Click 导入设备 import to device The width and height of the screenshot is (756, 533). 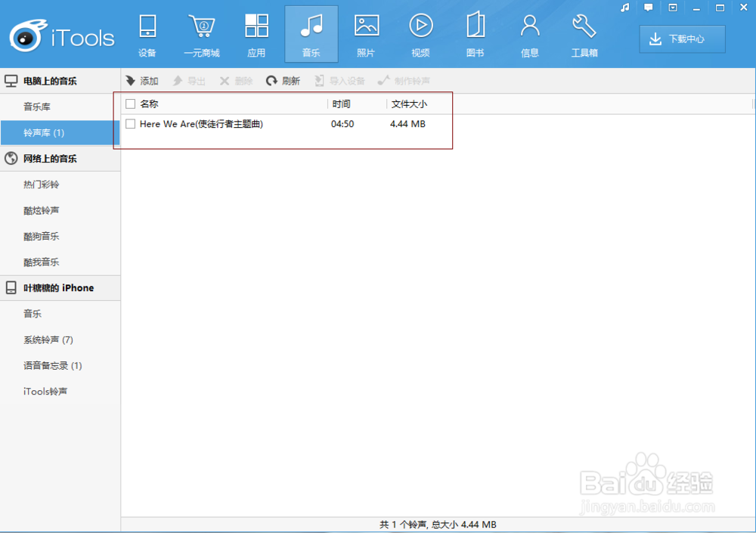[340, 81]
